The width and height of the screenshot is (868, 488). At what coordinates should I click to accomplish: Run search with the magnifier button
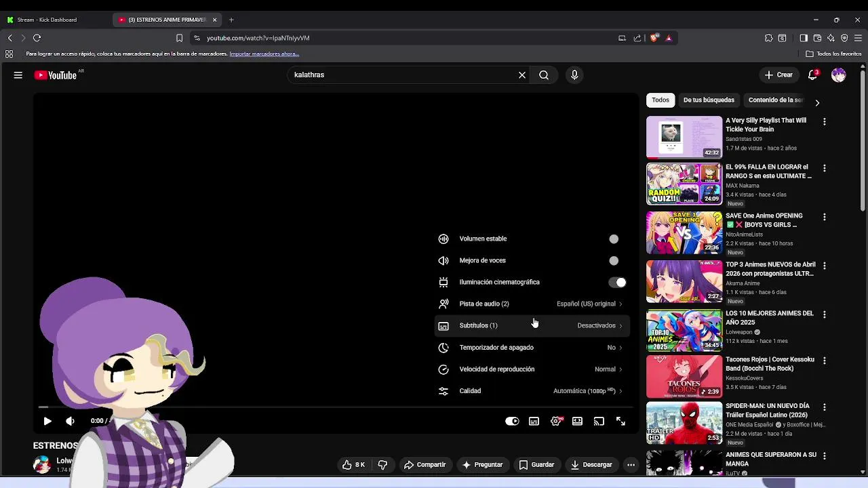[544, 75]
